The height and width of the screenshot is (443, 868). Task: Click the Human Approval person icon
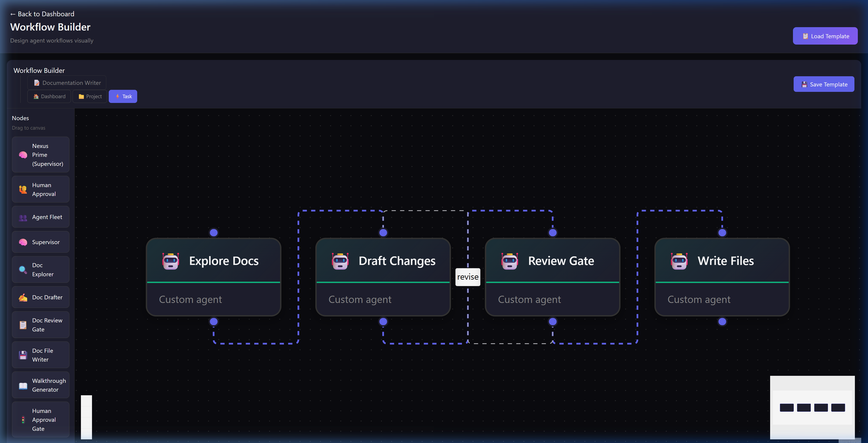click(23, 190)
